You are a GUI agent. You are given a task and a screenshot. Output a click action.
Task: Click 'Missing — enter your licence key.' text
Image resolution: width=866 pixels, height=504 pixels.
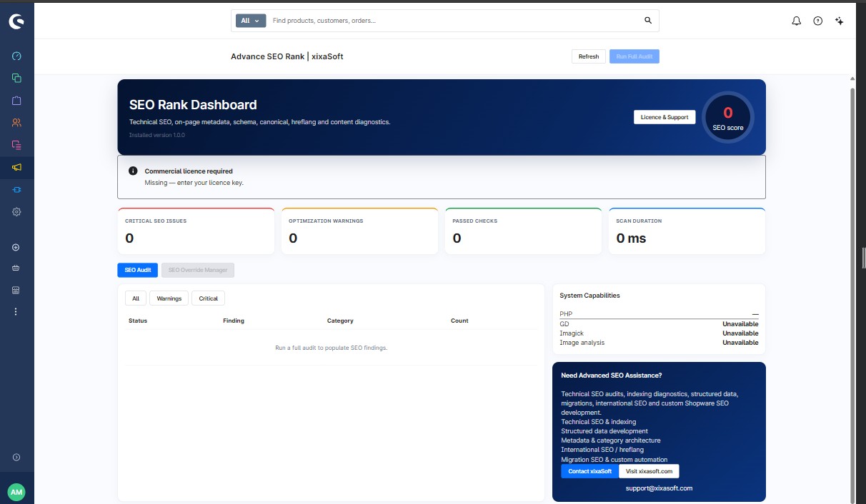click(x=194, y=183)
